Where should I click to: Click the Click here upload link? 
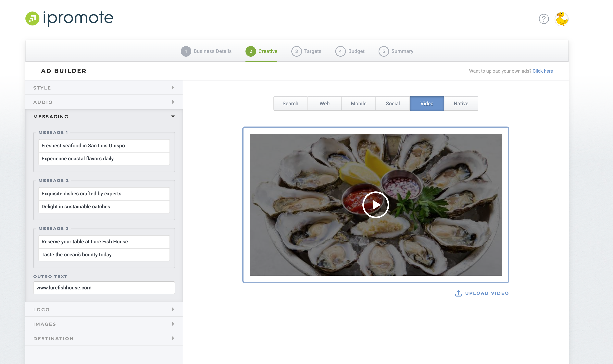coord(543,71)
